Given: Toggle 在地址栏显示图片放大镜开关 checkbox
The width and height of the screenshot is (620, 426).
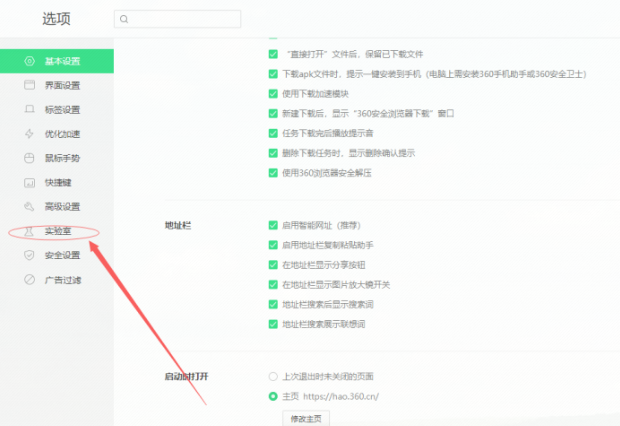Looking at the screenshot, I should [x=273, y=284].
